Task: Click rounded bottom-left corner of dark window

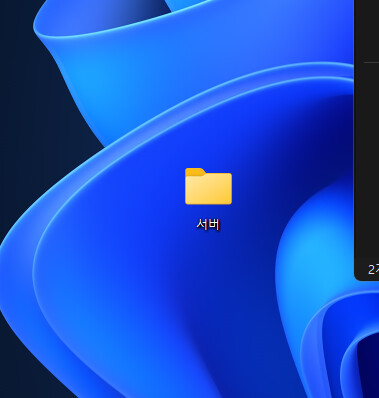Action: tap(357, 278)
